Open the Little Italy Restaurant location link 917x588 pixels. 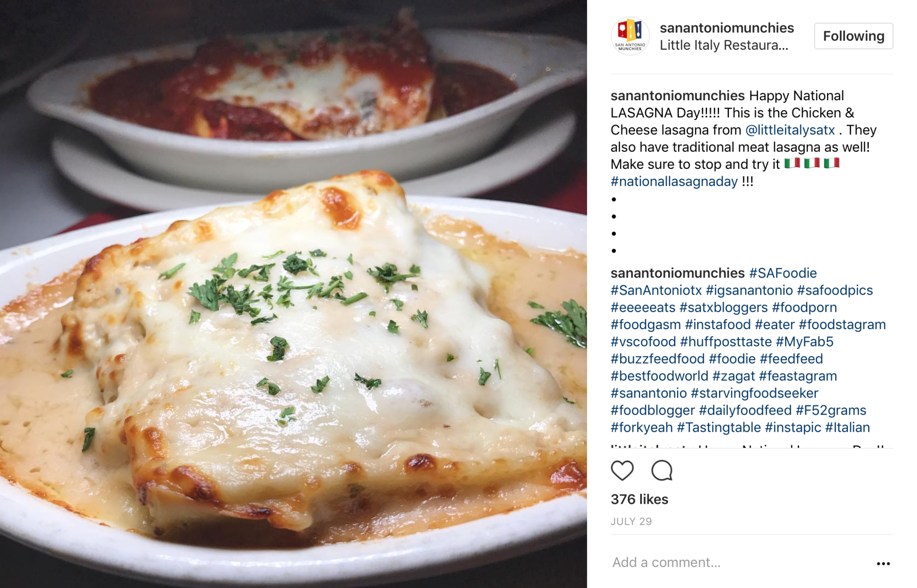[x=724, y=45]
